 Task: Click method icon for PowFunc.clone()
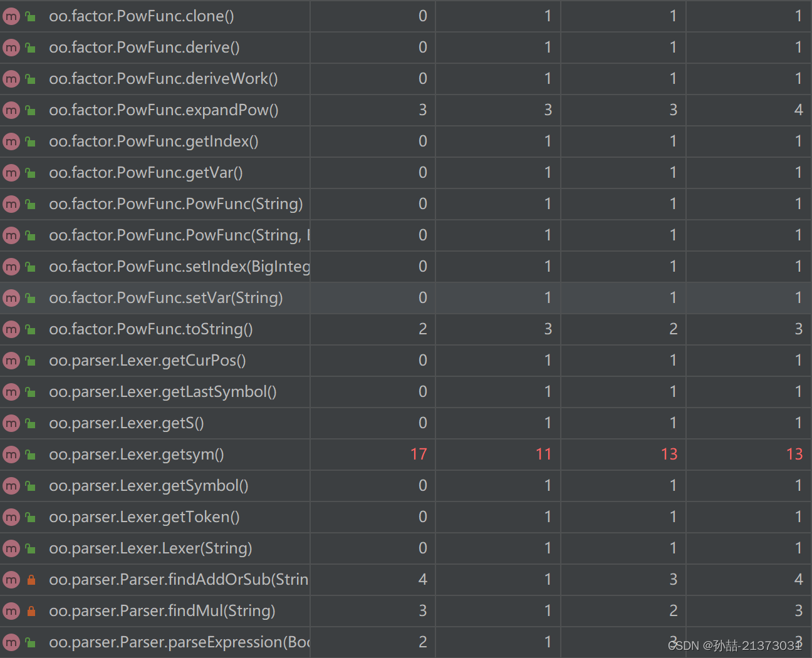pos(11,16)
